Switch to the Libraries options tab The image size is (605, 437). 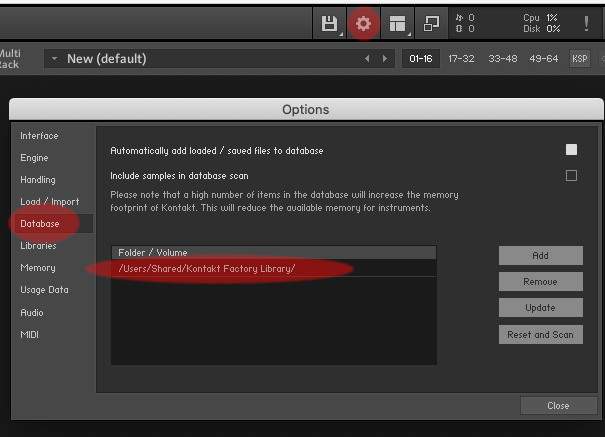coord(38,246)
